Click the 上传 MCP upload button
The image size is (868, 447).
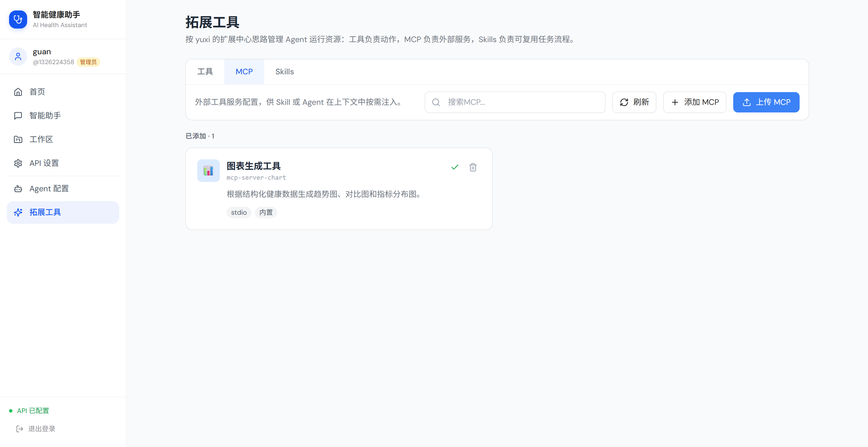766,102
